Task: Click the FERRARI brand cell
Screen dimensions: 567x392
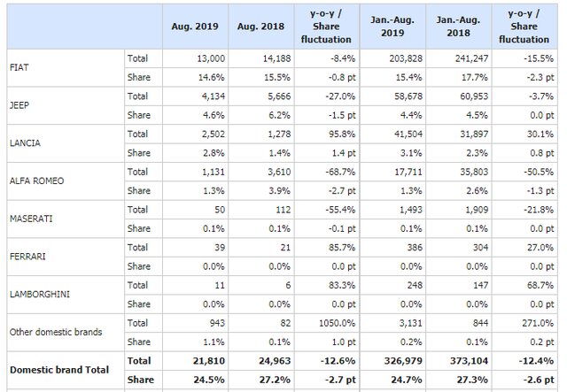Action: (x=66, y=257)
